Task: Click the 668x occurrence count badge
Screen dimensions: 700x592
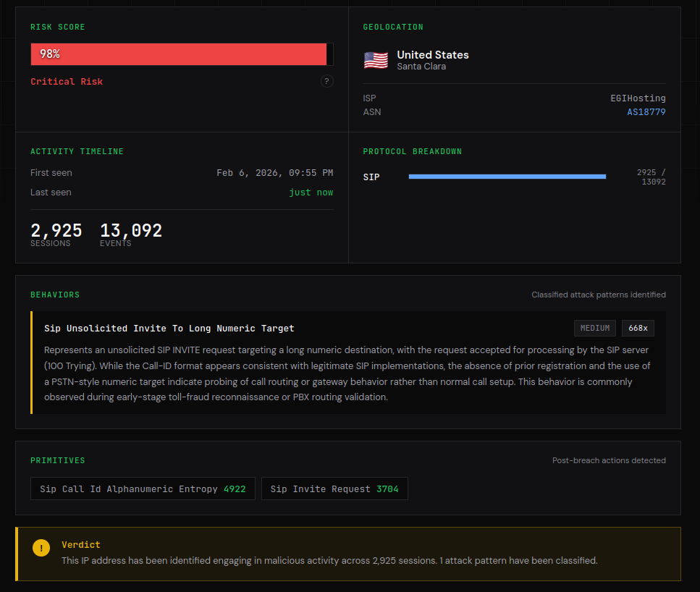Action: click(637, 328)
